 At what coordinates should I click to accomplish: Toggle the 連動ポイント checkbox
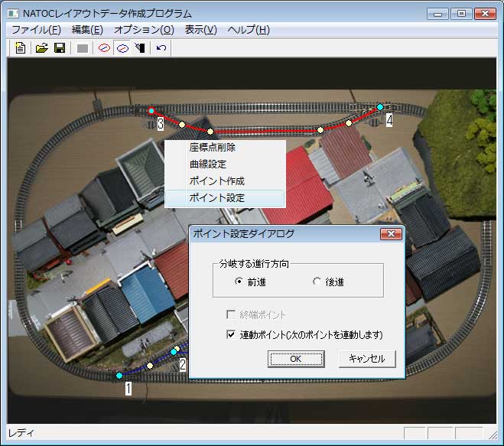coord(231,334)
